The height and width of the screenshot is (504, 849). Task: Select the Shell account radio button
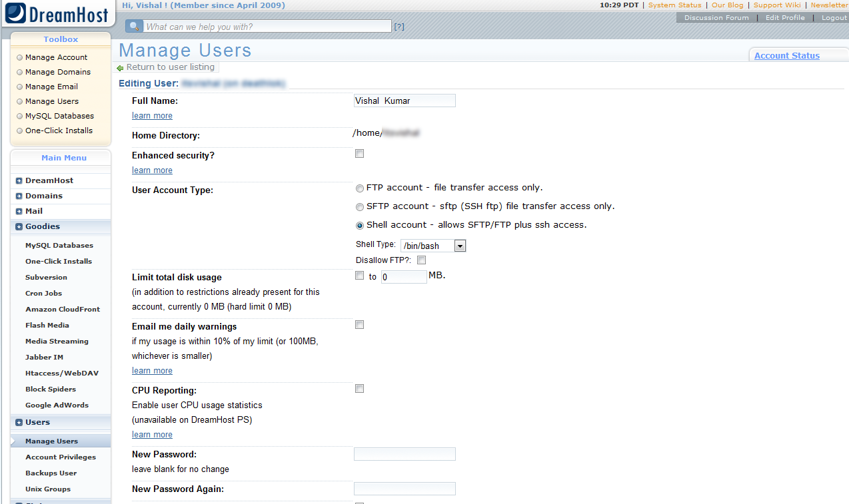coord(360,226)
